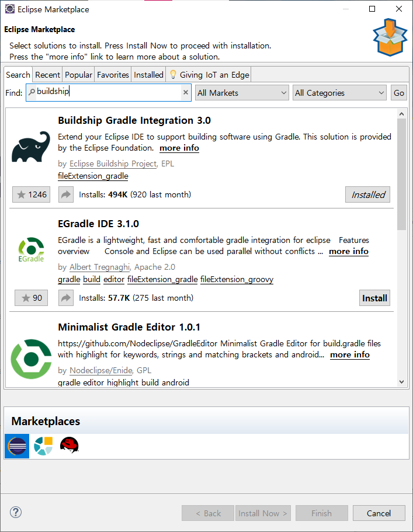The image size is (413, 532).
Task: Switch to the Popular tab
Action: click(78, 75)
